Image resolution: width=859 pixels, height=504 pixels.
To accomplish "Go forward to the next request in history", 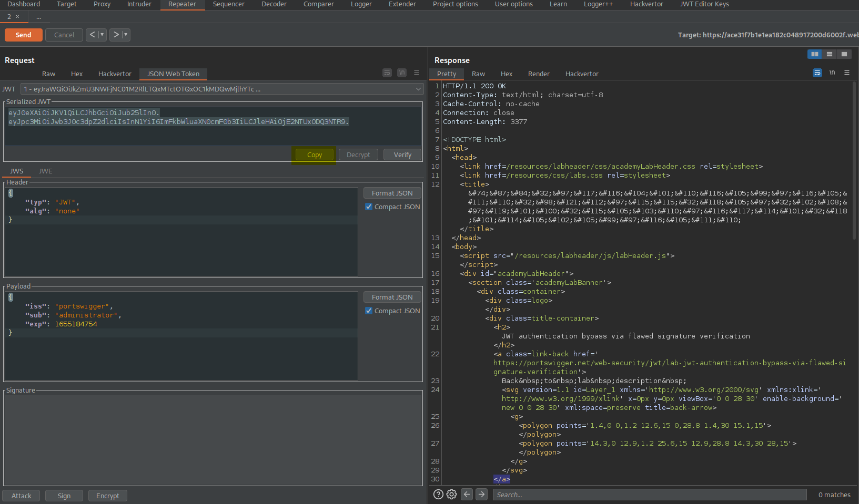I will pyautogui.click(x=116, y=35).
